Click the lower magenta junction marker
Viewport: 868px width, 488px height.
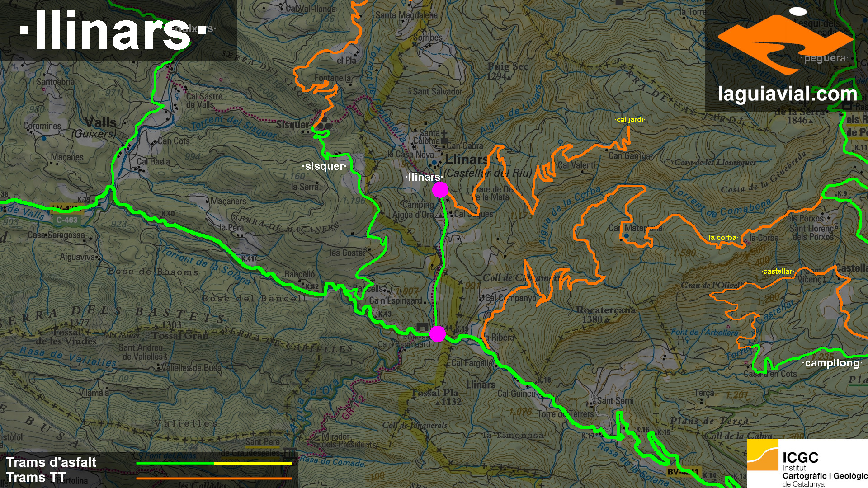tap(437, 334)
